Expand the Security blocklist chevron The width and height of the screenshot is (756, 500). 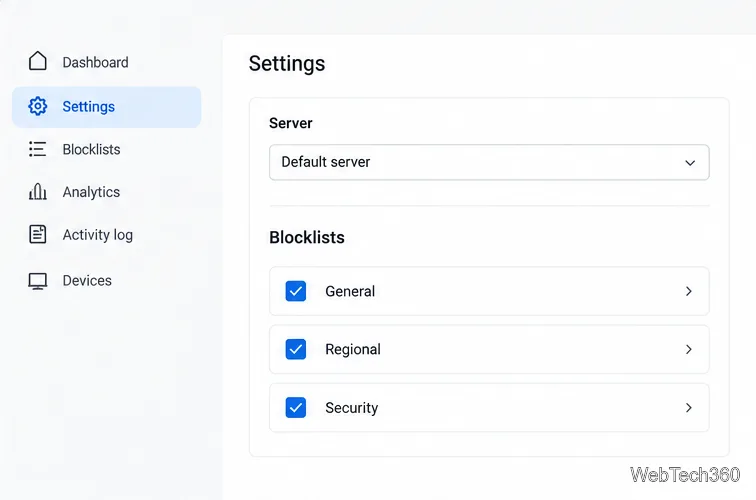pyautogui.click(x=688, y=407)
